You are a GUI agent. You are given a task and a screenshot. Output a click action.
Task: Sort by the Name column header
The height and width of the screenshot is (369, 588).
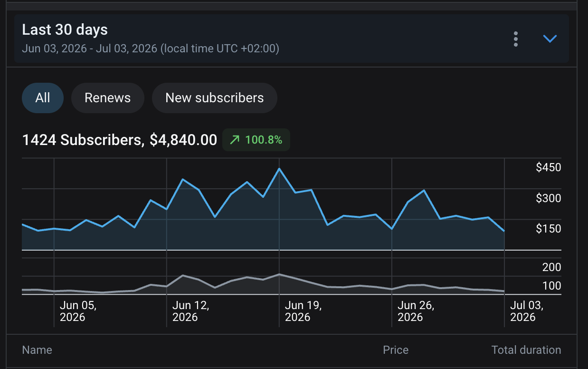[37, 350]
